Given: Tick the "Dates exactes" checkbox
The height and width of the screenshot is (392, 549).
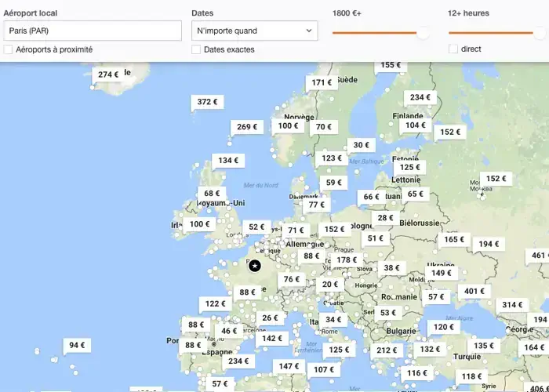Looking at the screenshot, I should [196, 49].
